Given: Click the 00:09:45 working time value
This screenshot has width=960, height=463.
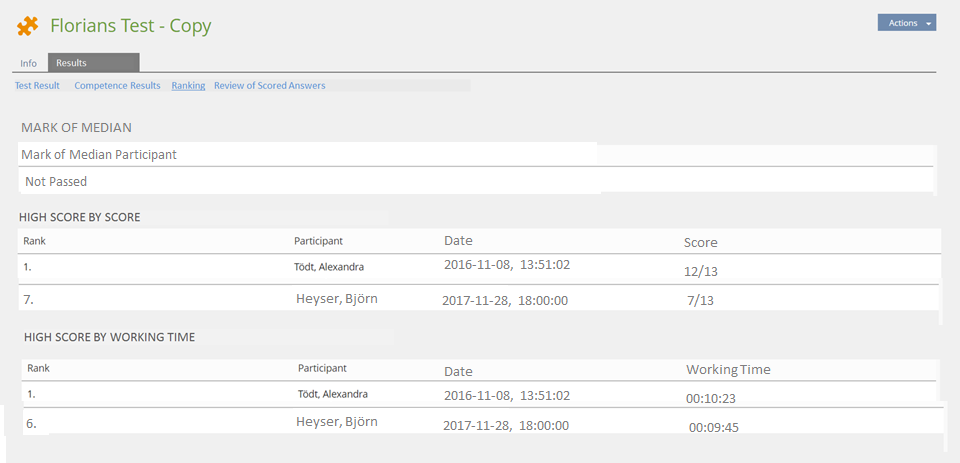Looking at the screenshot, I should coord(714,427).
